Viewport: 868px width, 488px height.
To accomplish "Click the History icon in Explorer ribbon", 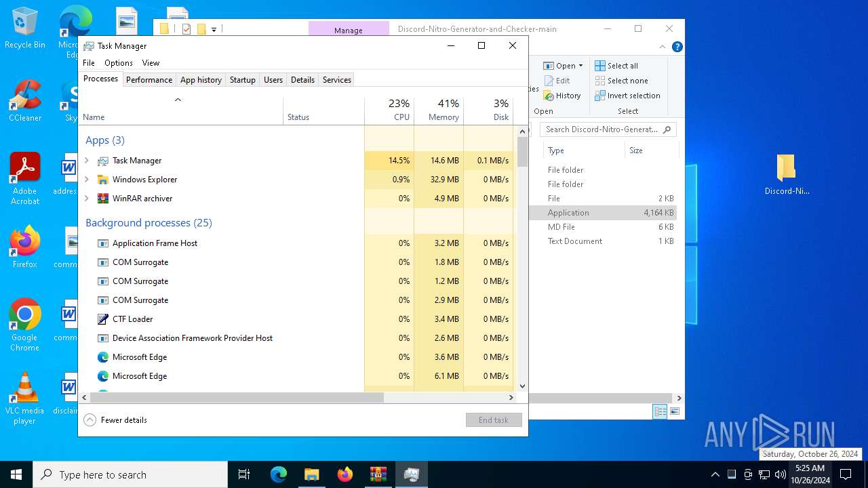I will tap(549, 96).
